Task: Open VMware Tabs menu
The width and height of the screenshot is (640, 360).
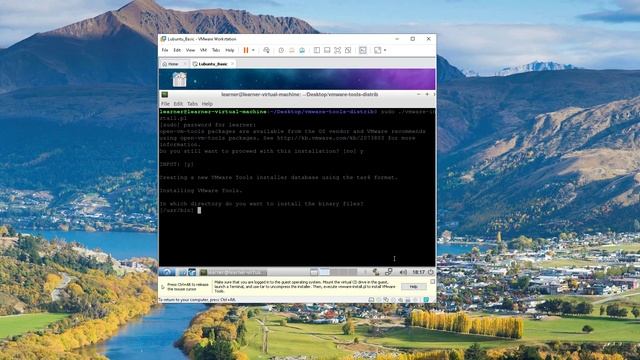Action: click(216, 50)
